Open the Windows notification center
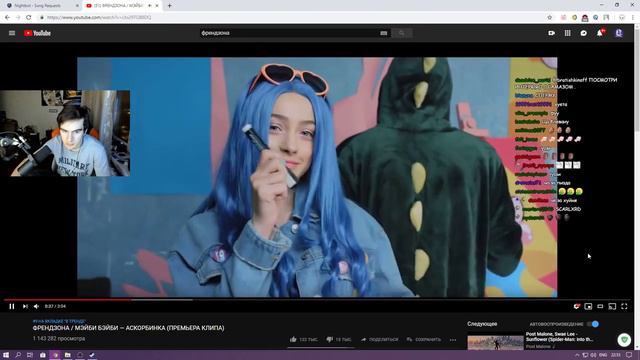This screenshot has height=360, width=640. (x=629, y=355)
